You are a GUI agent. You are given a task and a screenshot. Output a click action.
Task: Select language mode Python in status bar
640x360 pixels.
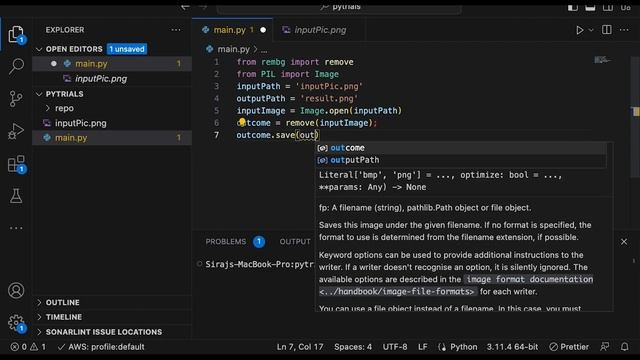pos(463,347)
